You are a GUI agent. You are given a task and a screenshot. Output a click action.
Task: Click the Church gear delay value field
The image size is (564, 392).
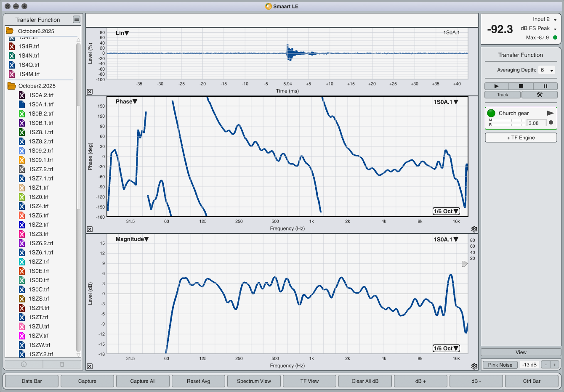(536, 123)
